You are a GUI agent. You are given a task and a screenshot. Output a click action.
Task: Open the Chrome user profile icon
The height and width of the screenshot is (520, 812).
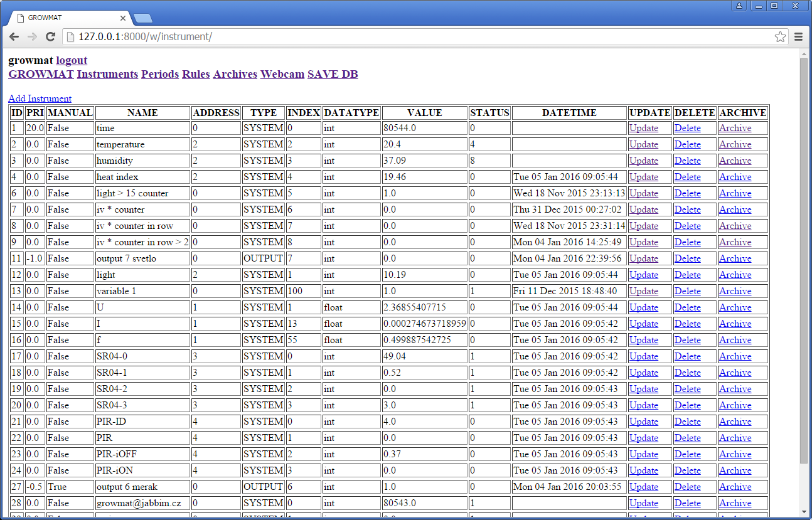pos(739,6)
